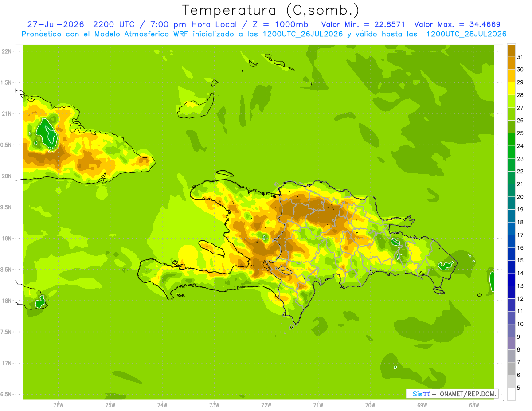Click the 17N latitude label

point(7,363)
